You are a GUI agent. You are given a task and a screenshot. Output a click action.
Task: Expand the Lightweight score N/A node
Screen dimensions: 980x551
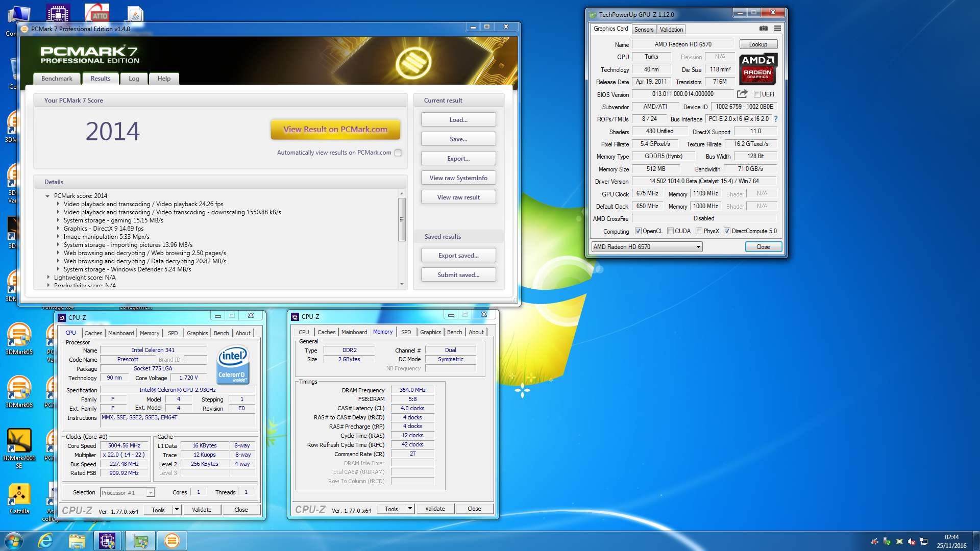tap(48, 278)
